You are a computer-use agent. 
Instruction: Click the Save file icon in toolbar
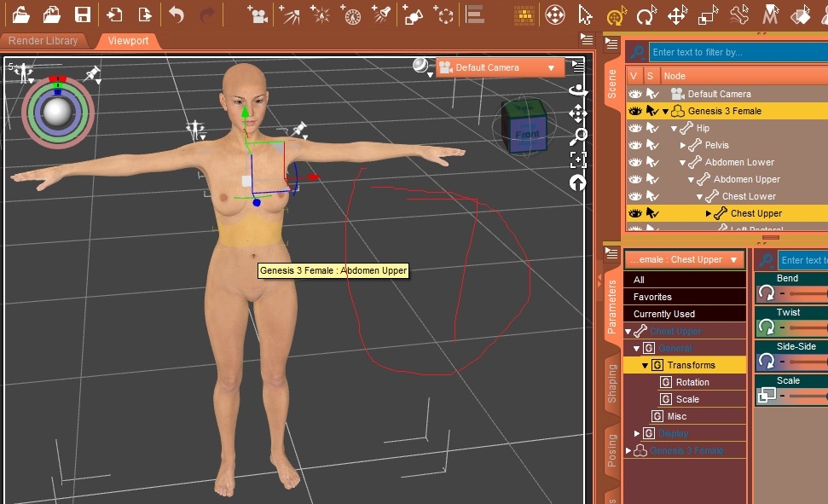point(83,14)
